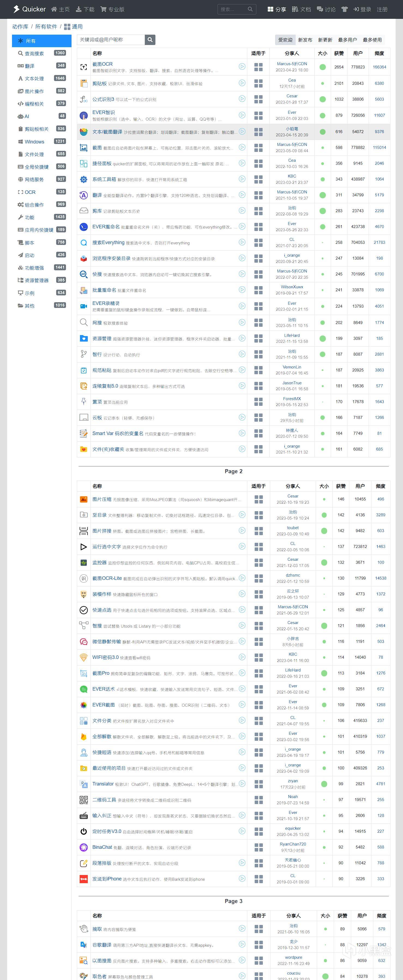Viewport: 403px width, 980px height.
Task: Select the Windows category in sidebar
Action: point(42,142)
